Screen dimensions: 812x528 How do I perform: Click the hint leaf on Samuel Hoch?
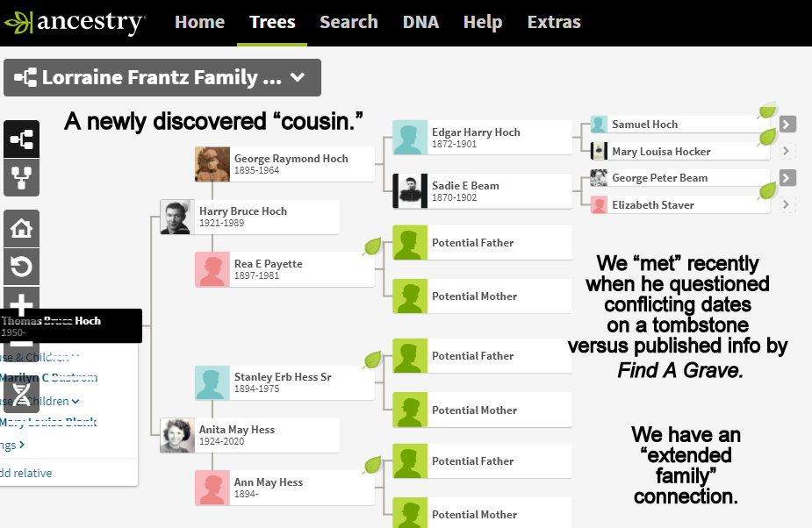(x=768, y=111)
